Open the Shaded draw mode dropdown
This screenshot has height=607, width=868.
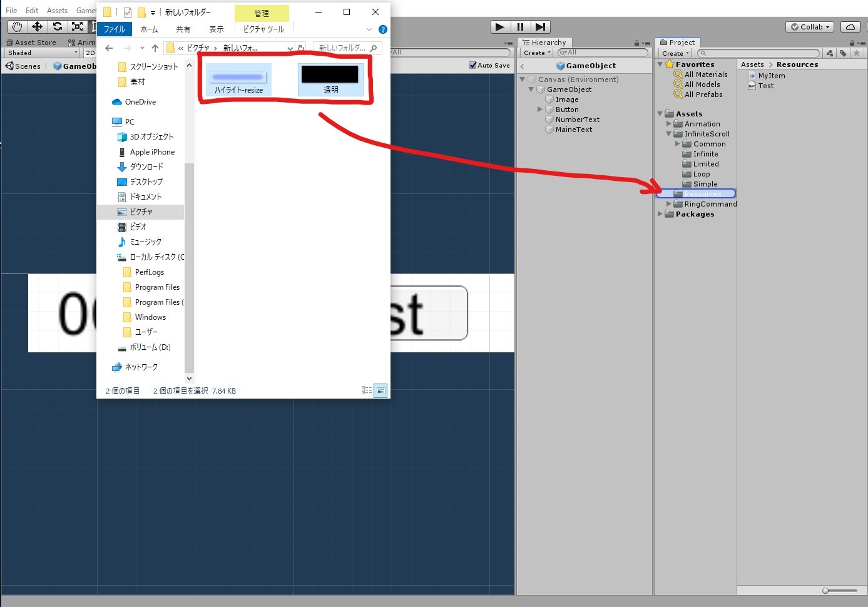pyautogui.click(x=42, y=53)
